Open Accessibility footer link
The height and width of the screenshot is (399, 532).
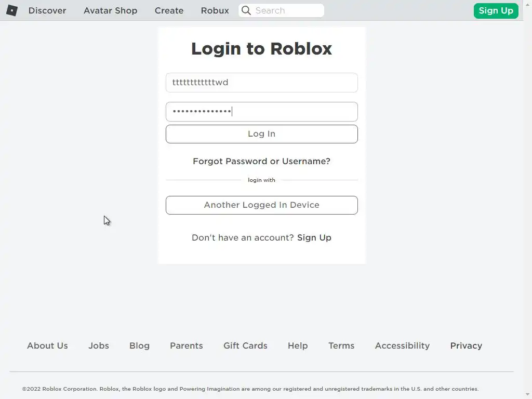coord(402,345)
